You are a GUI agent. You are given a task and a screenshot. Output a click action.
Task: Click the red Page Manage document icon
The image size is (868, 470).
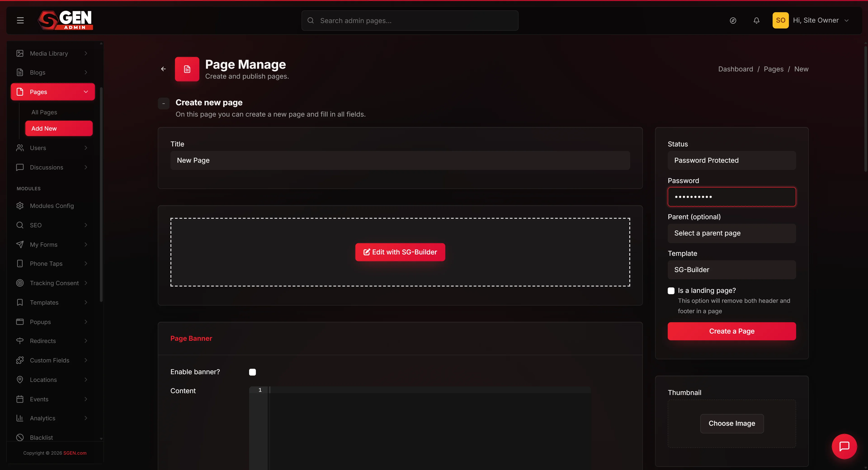tap(187, 69)
